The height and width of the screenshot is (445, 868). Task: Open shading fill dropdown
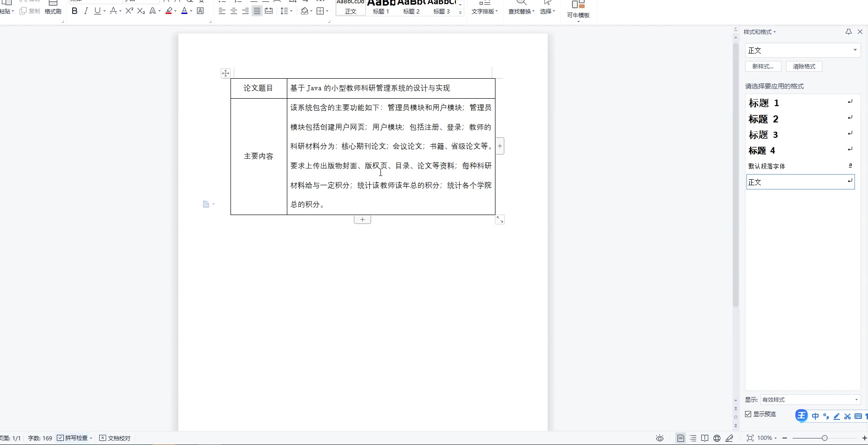tap(306, 11)
